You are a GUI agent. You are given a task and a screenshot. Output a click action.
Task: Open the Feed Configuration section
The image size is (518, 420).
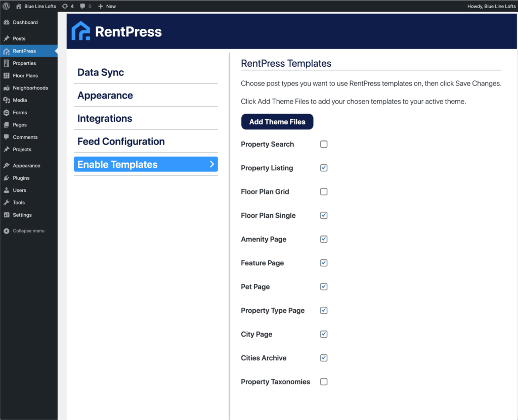(146, 142)
